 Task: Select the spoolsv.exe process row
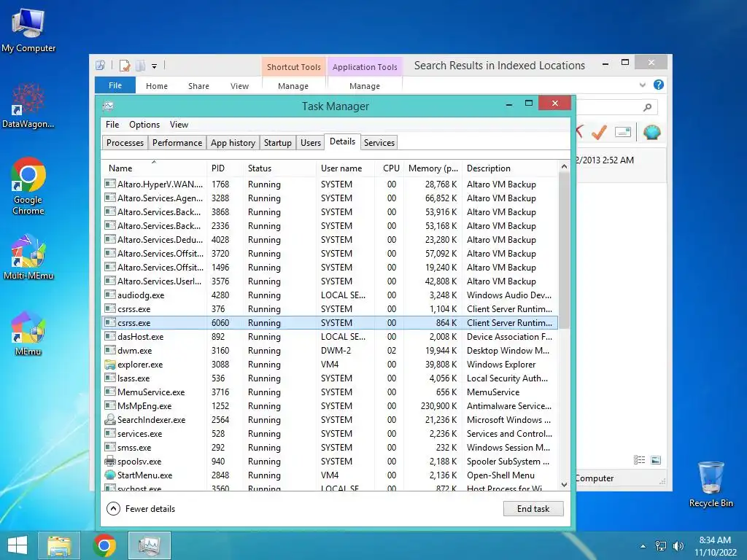(330, 462)
